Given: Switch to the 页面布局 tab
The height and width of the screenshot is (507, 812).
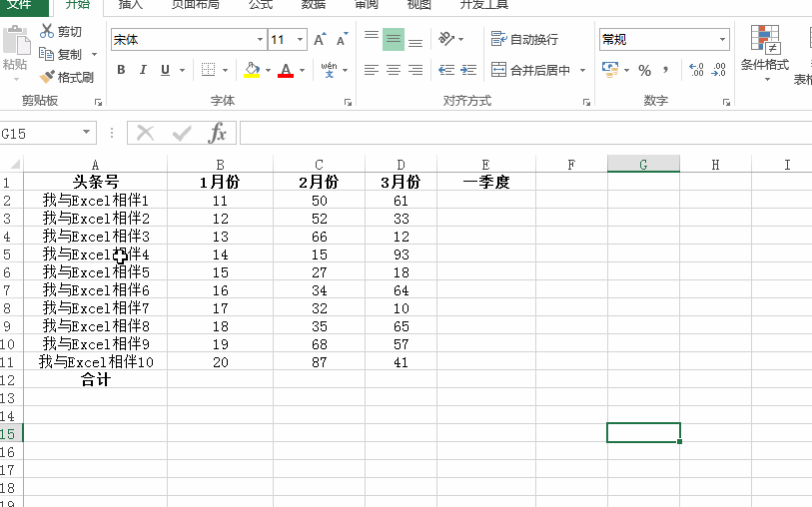Looking at the screenshot, I should tap(195, 5).
